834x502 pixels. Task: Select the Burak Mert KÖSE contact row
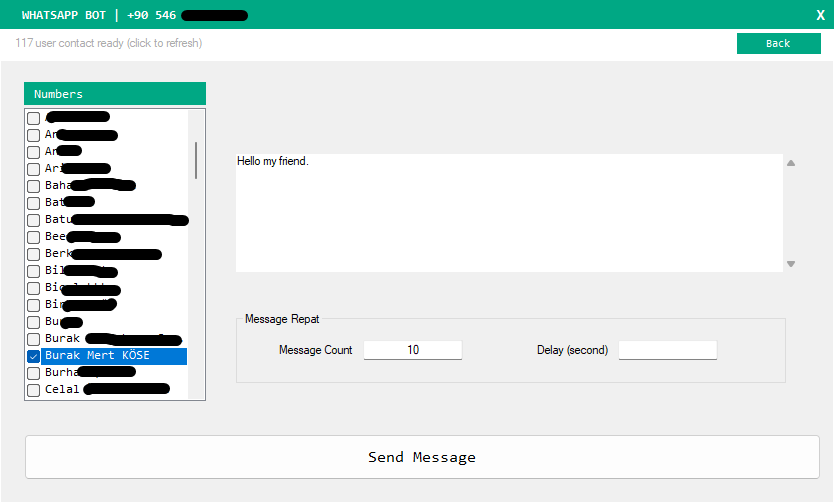click(114, 356)
